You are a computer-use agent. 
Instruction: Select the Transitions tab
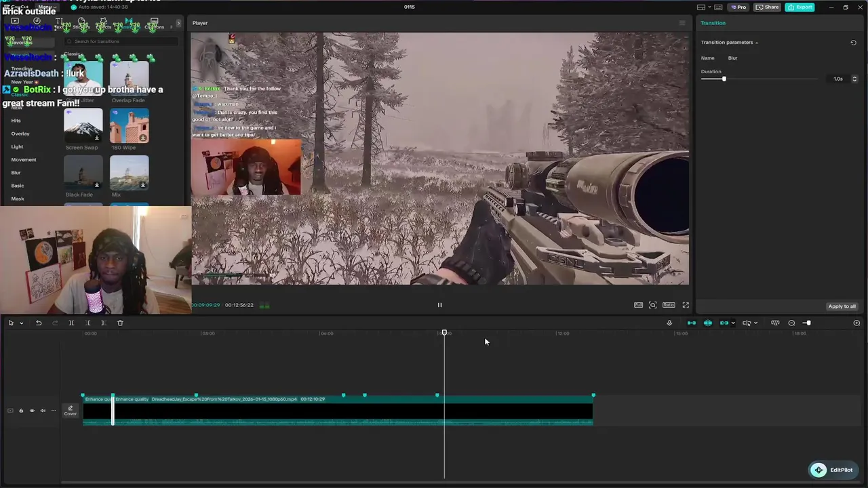128,23
